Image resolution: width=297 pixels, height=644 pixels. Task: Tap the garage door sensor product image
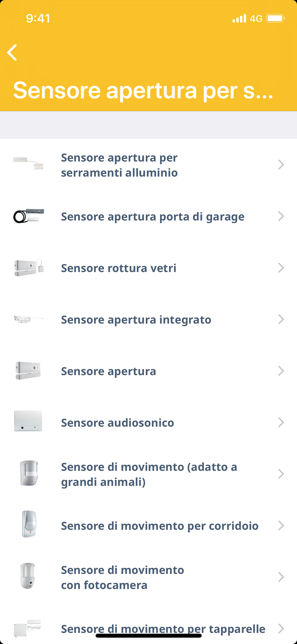[x=29, y=216]
